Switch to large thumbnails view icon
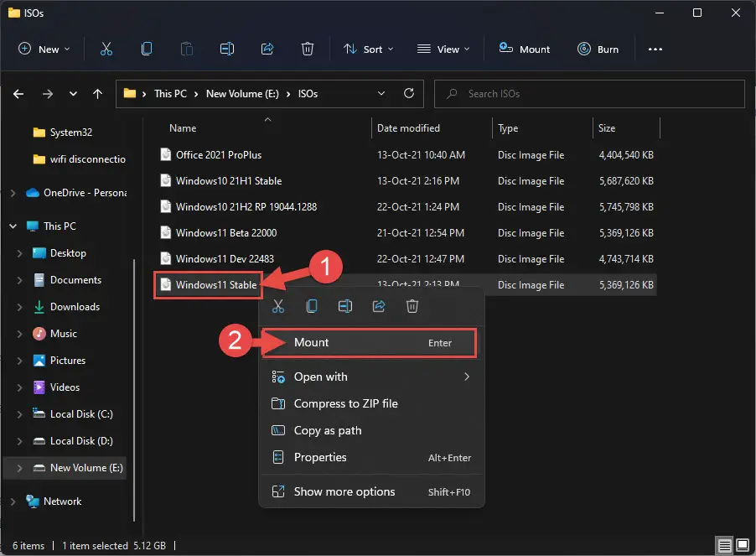The height and width of the screenshot is (556, 756). tap(743, 545)
